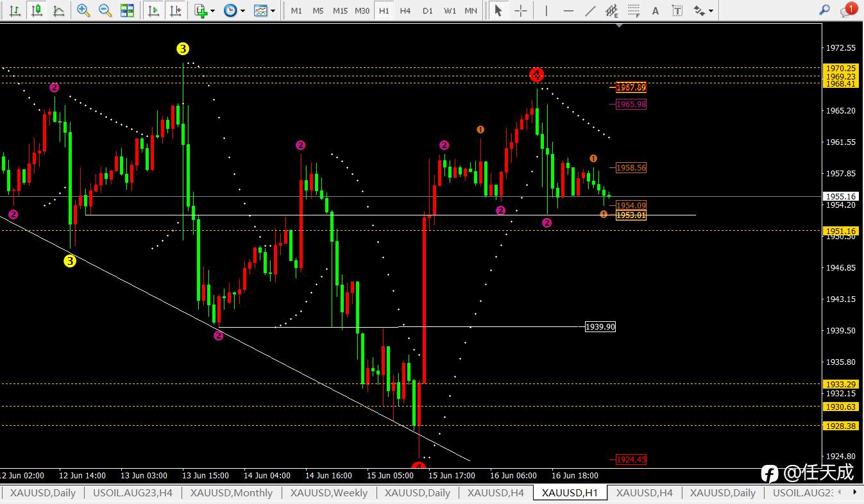Switch timeframe to M5
The image size is (864, 504).
click(318, 11)
